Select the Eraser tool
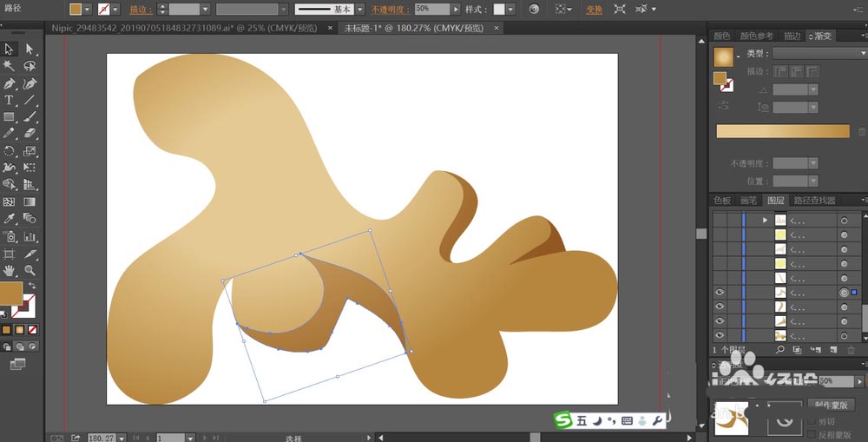Screen dimensions: 868x442 pos(30,134)
